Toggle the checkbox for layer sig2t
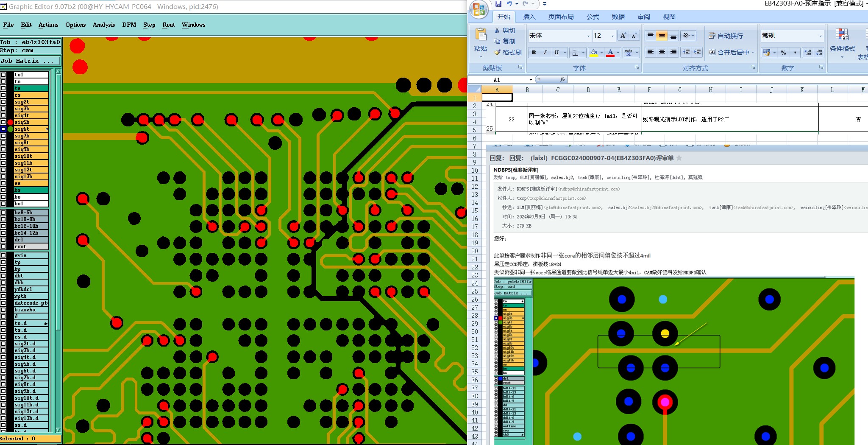 coord(3,102)
